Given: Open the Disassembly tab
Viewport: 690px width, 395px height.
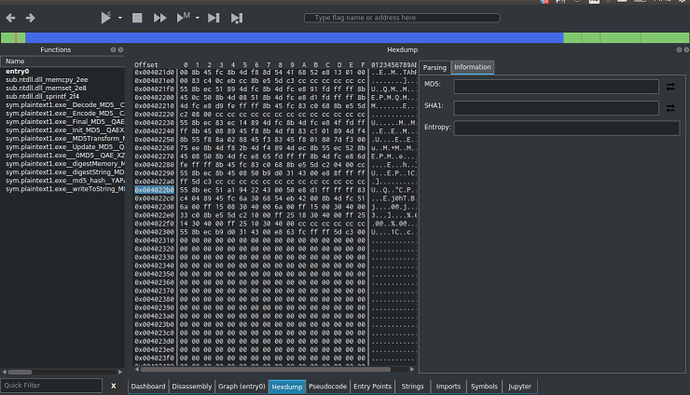Looking at the screenshot, I should [191, 386].
